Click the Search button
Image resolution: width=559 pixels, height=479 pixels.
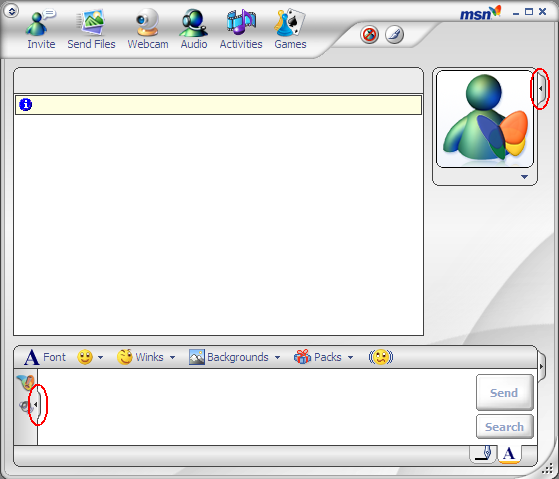[504, 427]
